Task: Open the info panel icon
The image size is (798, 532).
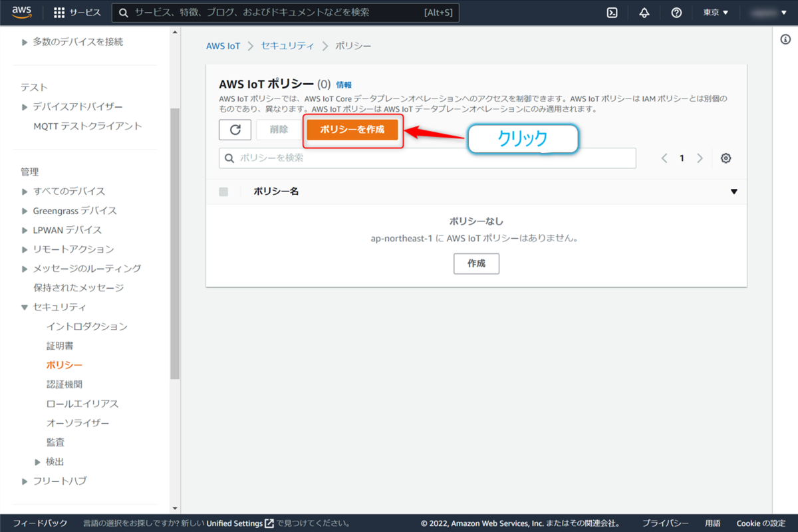Action: click(x=785, y=40)
